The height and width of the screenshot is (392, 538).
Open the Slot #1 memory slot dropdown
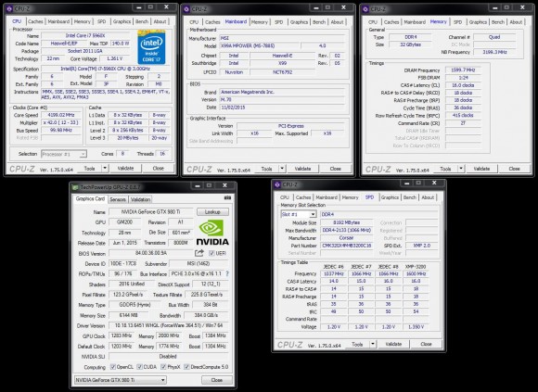(299, 214)
